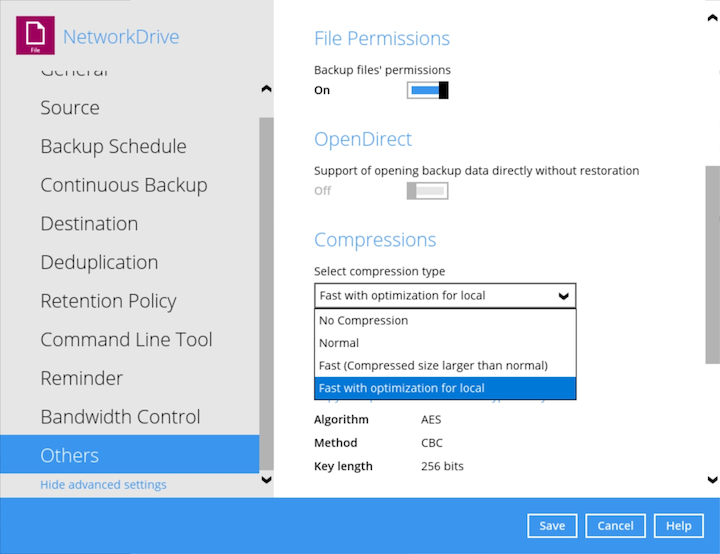Image resolution: width=720 pixels, height=554 pixels.
Task: Select the Others section
Action: [x=129, y=454]
